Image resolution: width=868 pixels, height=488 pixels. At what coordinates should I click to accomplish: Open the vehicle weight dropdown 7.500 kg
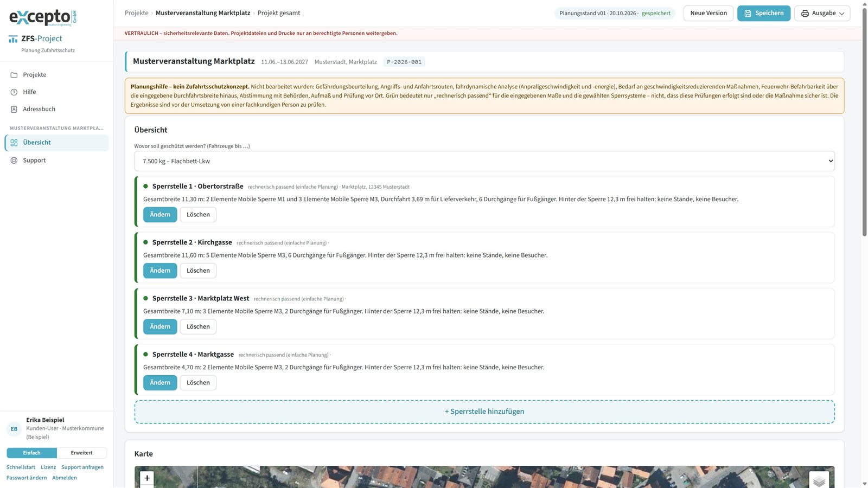(484, 161)
